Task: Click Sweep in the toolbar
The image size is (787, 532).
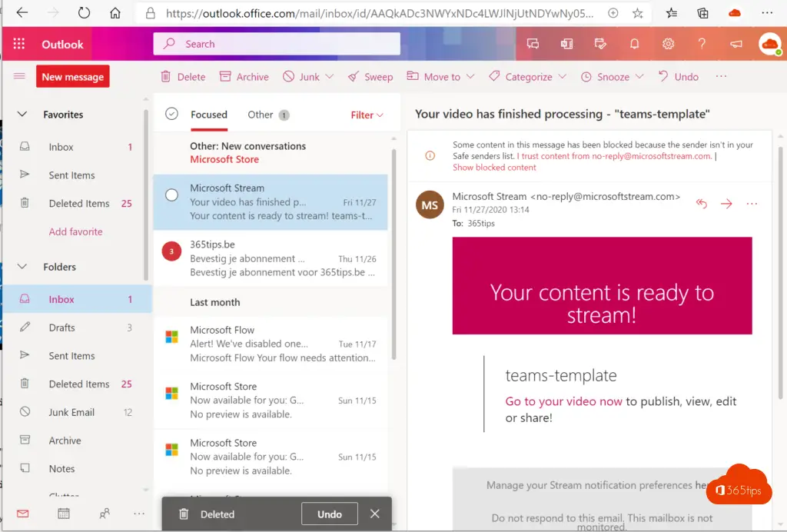Action: click(370, 77)
